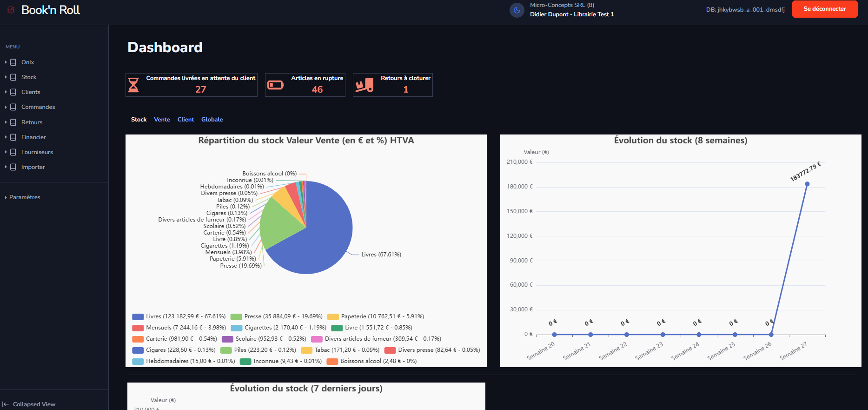868x410 pixels.
Task: Click the Onix book icon in sidebar
Action: [13, 62]
